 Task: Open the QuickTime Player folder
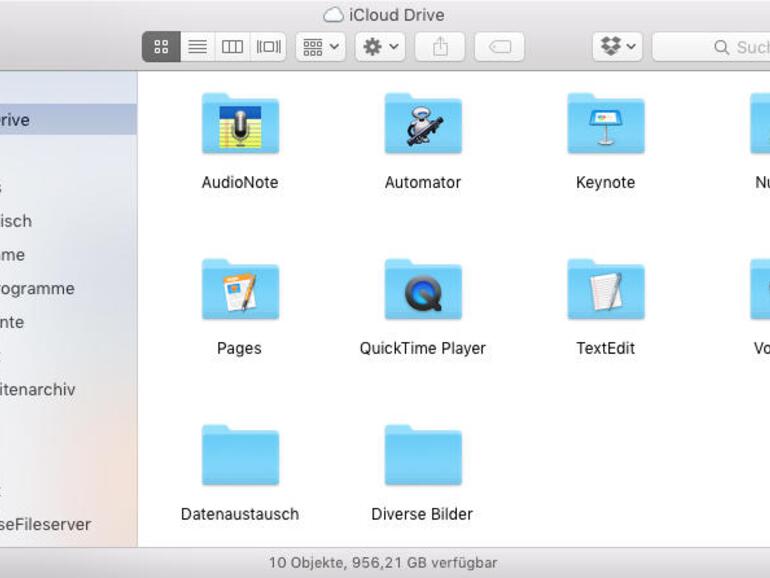click(x=423, y=291)
